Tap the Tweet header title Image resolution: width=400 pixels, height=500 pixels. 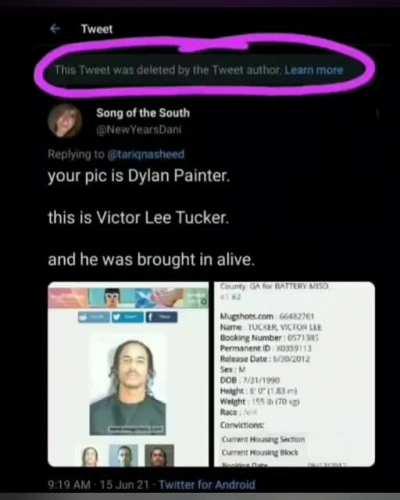tap(97, 29)
